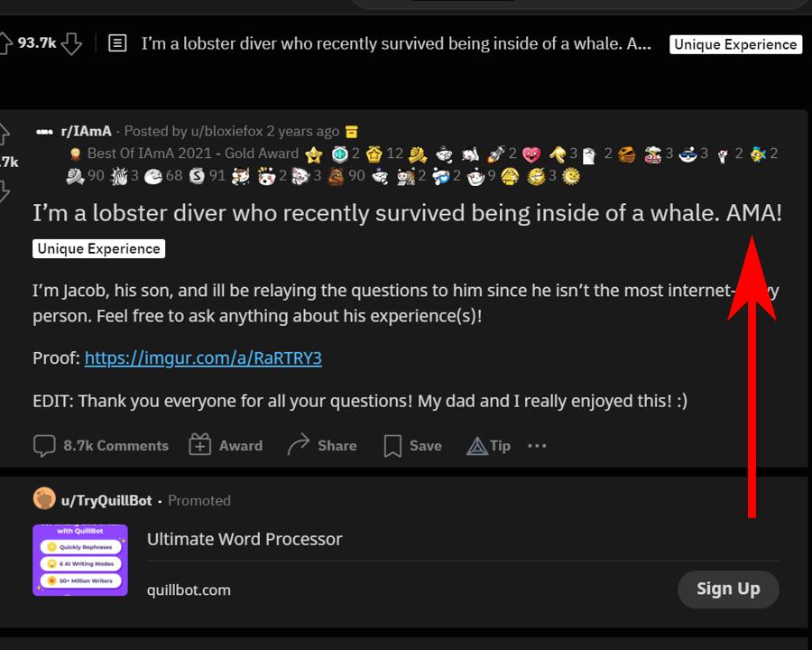Screen dimensions: 812x650
Task: Click the Tip triangle icon
Action: (x=474, y=445)
